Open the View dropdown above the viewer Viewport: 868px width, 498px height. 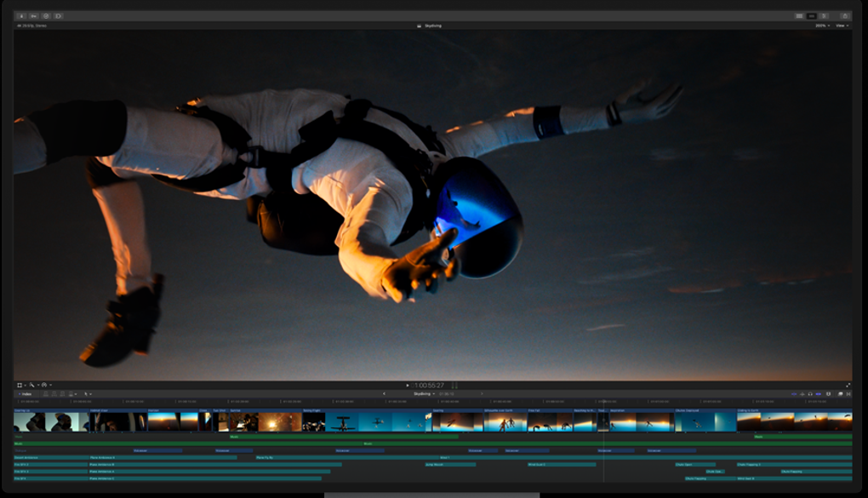842,26
